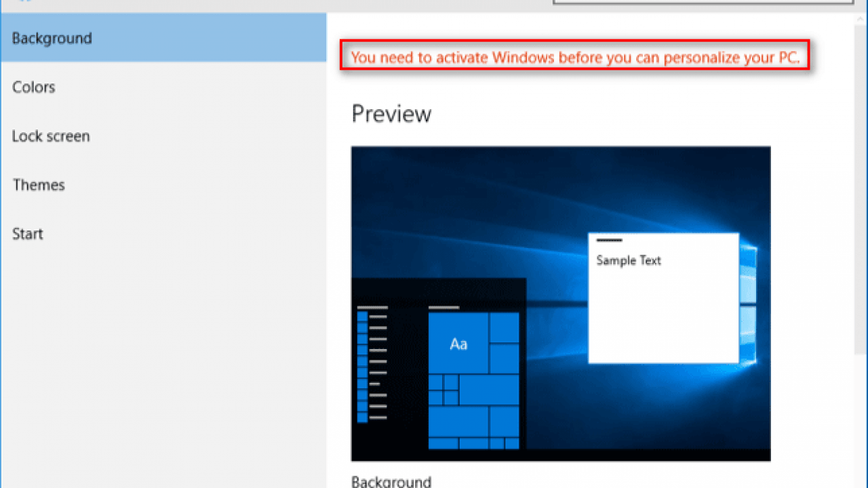The image size is (868, 488).
Task: Click the Aa tile in the preview
Action: point(458,344)
